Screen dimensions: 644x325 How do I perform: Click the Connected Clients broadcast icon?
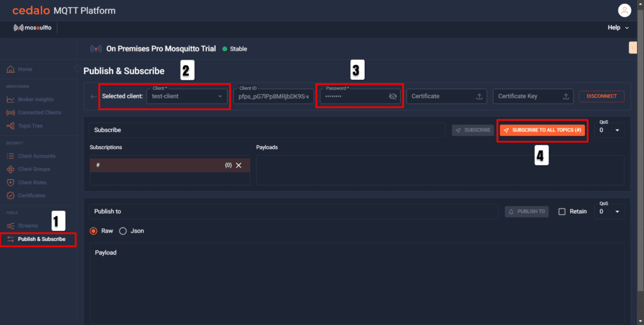tap(11, 113)
